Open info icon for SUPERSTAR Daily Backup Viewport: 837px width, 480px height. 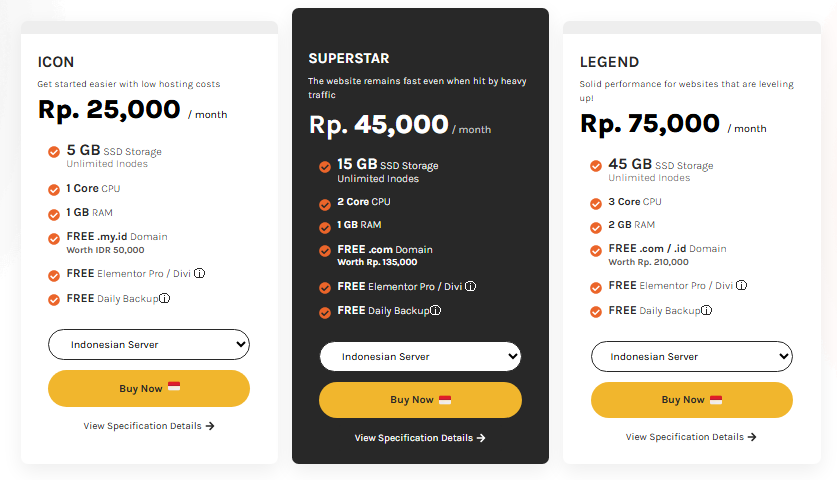435,311
